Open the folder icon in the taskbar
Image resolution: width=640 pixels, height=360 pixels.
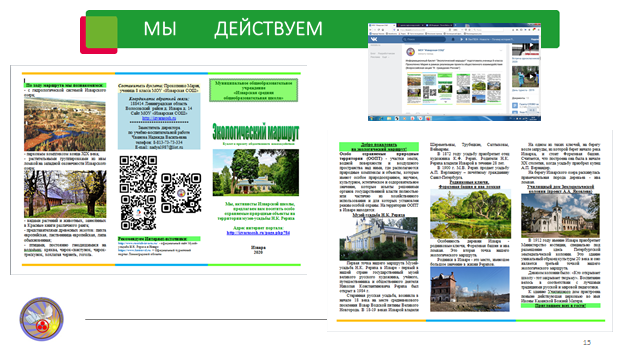pos(389,118)
